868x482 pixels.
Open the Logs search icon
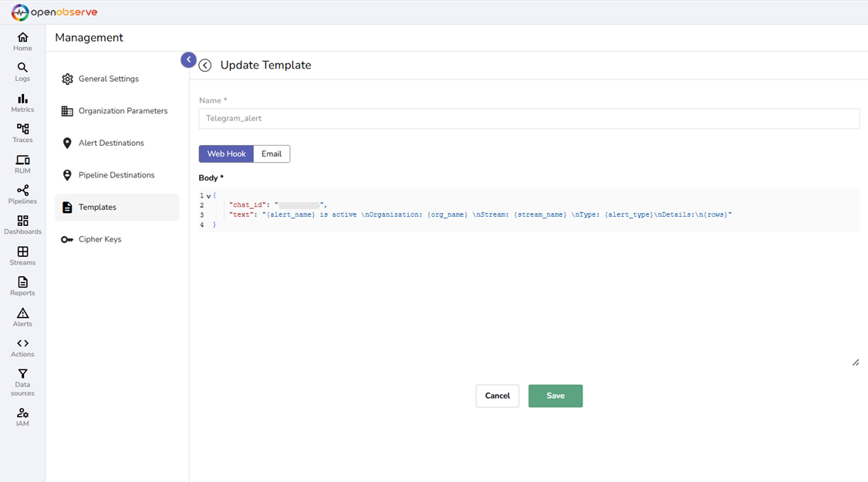(x=22, y=68)
